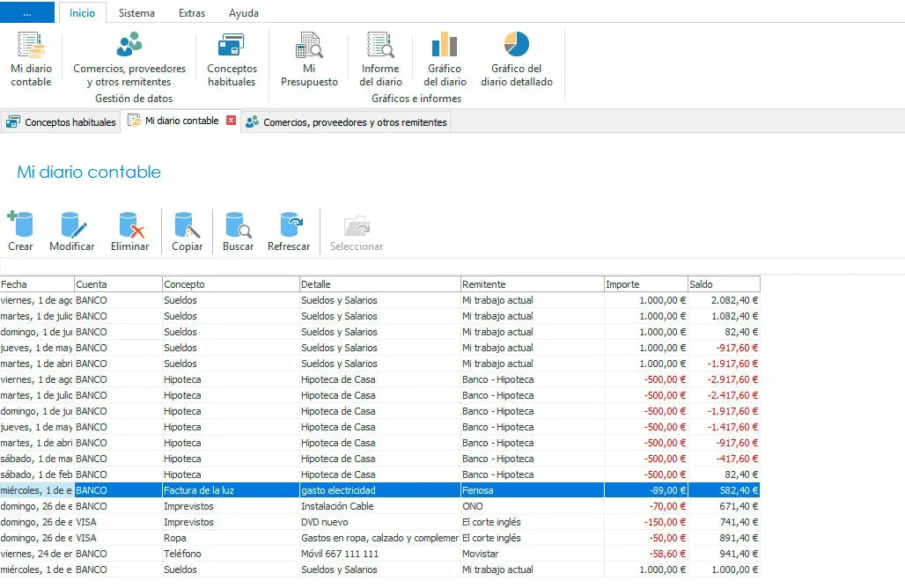Switch to the Conceptos habituales document tab
This screenshot has height=588, width=905.
click(62, 122)
